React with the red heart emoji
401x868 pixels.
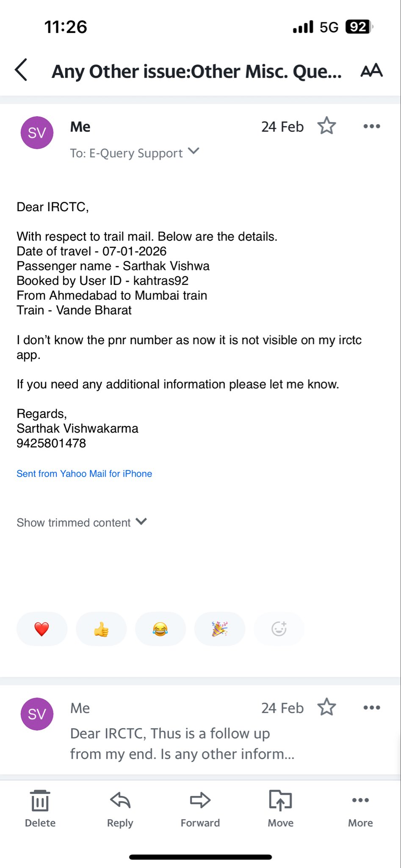42,629
